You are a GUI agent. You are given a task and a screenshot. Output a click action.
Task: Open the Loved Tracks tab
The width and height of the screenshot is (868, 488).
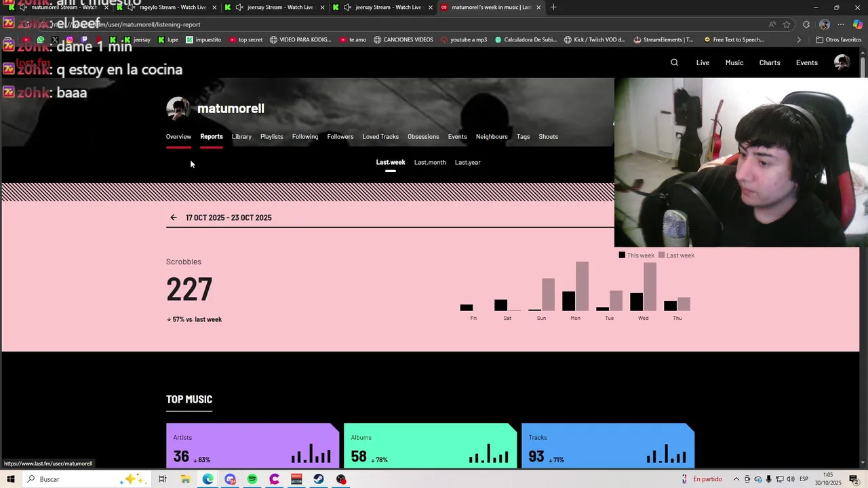[x=380, y=137]
